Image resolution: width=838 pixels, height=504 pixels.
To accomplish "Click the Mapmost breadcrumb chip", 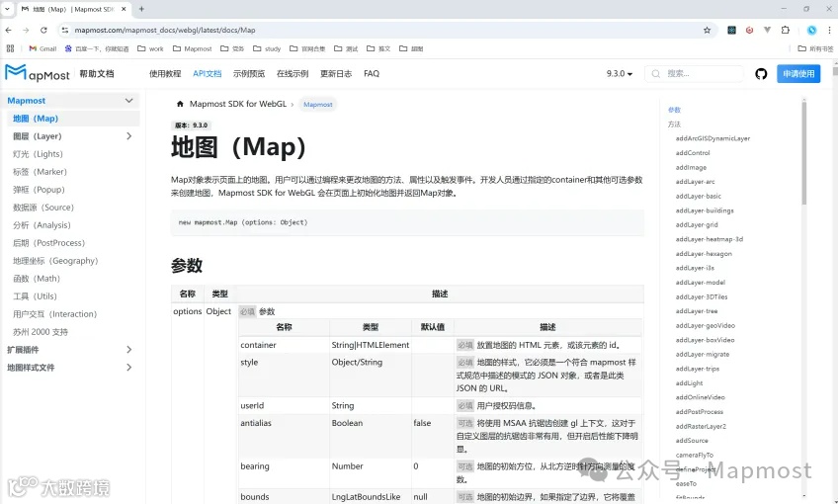I will pyautogui.click(x=318, y=104).
